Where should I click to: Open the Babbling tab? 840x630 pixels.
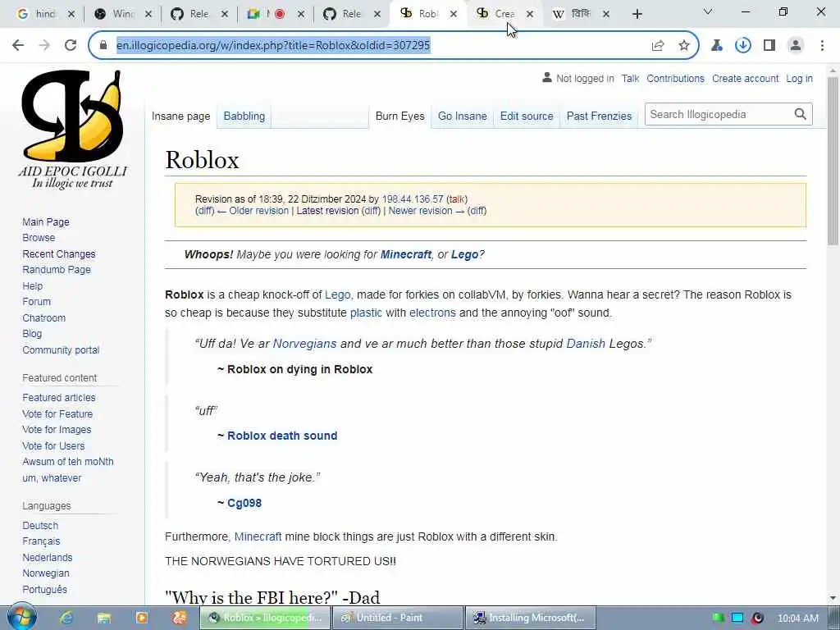(244, 116)
